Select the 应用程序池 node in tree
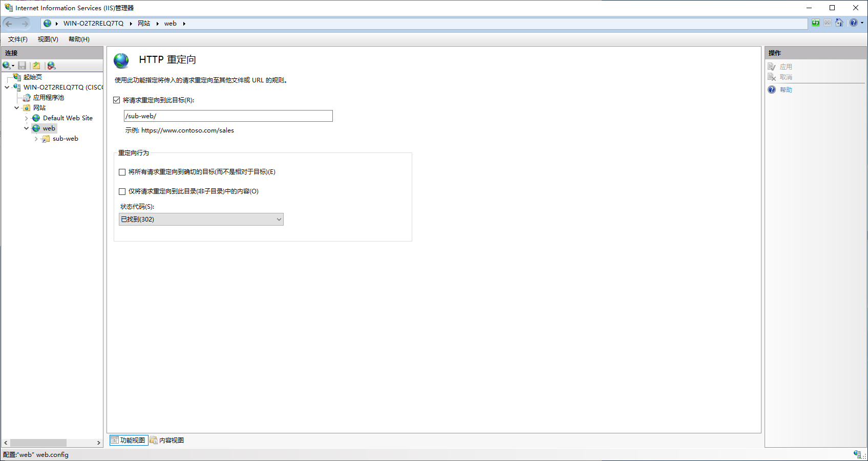The width and height of the screenshot is (868, 461). point(49,97)
